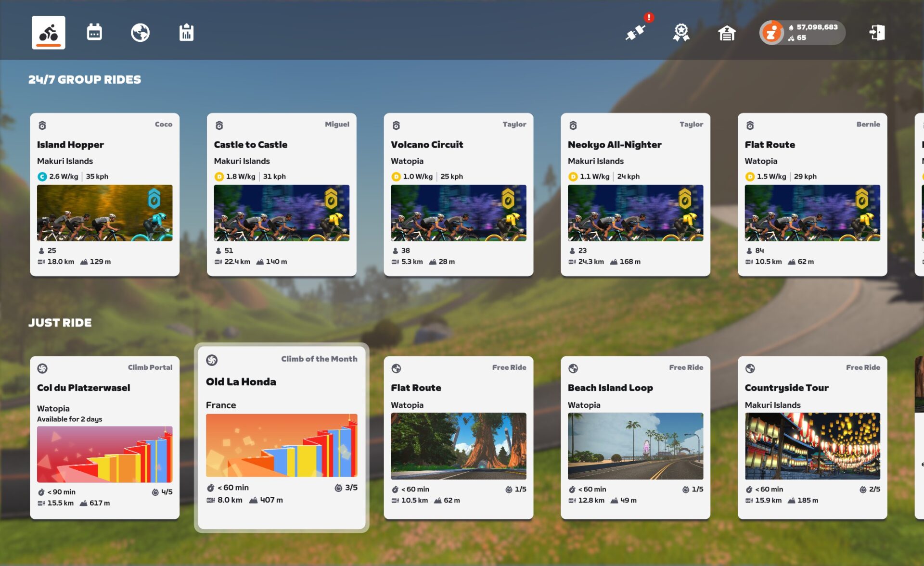Screen dimensions: 924x566
Task: Open device pairing via the plug icon
Action: pos(634,33)
